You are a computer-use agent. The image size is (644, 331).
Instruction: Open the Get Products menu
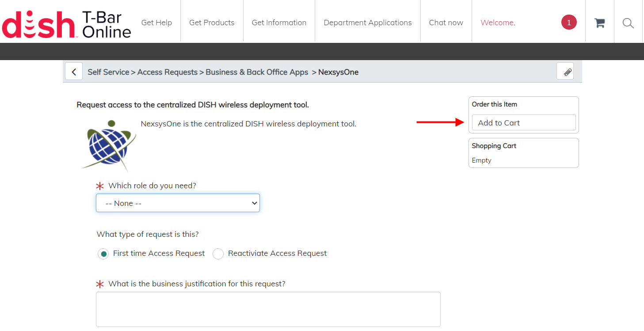212,23
